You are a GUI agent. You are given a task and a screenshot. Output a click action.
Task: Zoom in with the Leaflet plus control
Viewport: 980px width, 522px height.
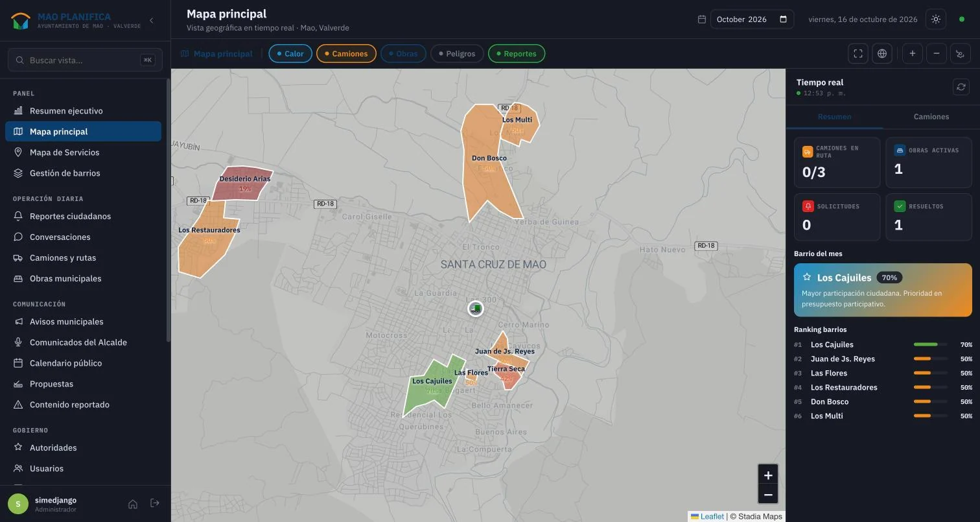click(x=768, y=475)
